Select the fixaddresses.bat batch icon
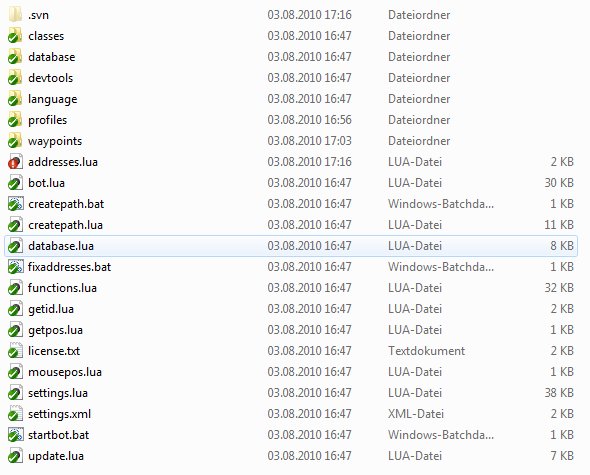Screen dimensions: 590x475 point(15,267)
